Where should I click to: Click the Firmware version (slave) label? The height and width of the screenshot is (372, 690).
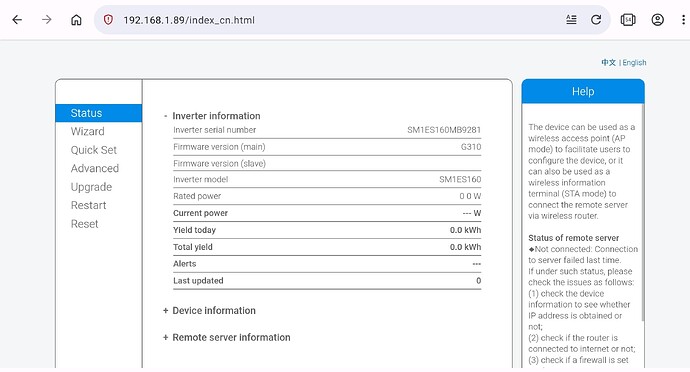coord(219,163)
